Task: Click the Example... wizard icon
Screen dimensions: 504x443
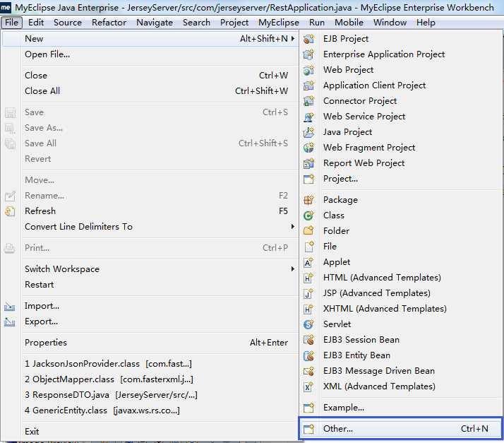Action: (x=308, y=408)
